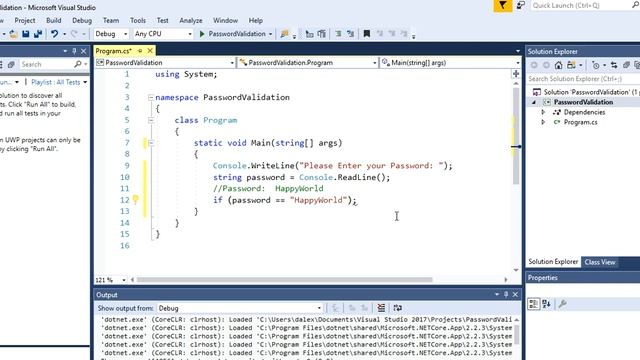Click the editor horizontal scrollbar
The height and width of the screenshot is (360, 640).
coord(284,280)
